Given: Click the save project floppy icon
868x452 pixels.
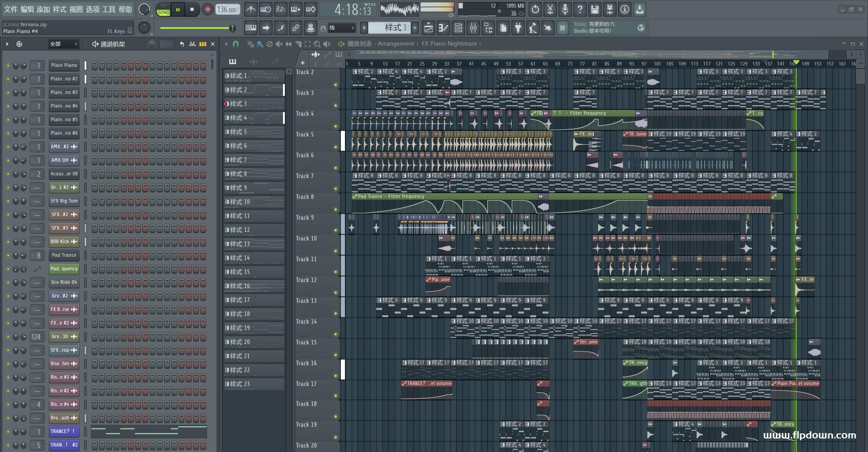Looking at the screenshot, I should [x=595, y=9].
